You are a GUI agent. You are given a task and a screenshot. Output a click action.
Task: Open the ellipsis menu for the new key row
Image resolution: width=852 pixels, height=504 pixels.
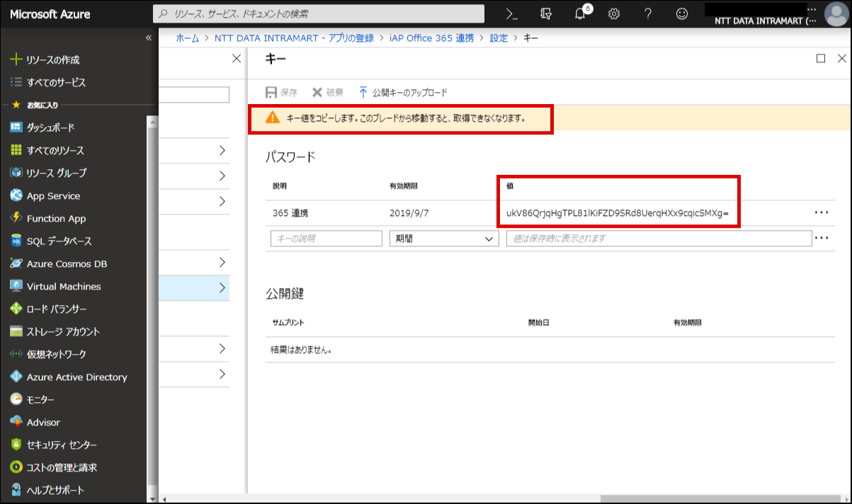click(821, 239)
